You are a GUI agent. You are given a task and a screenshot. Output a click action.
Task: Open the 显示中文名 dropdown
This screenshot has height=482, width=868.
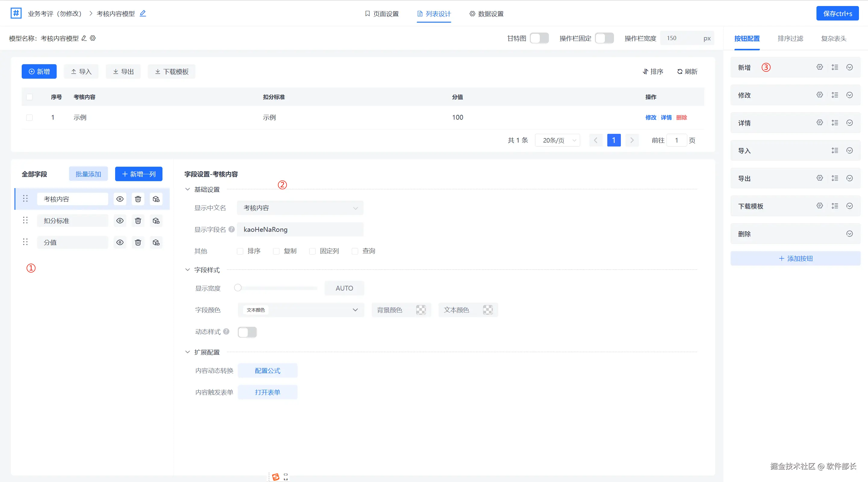[300, 208]
